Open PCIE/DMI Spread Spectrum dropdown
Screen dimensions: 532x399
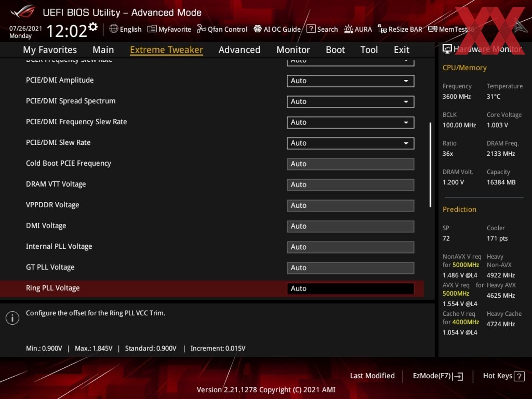[350, 101]
